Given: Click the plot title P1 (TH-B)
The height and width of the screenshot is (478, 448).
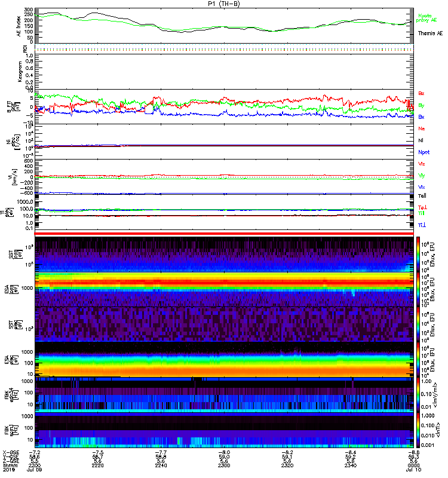Looking at the screenshot, I should pyautogui.click(x=224, y=4).
